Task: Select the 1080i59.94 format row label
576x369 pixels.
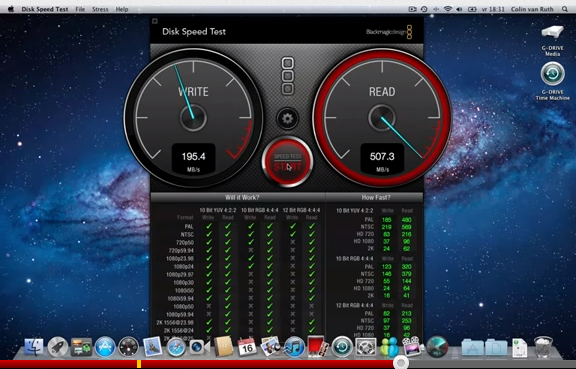Action: (180, 298)
